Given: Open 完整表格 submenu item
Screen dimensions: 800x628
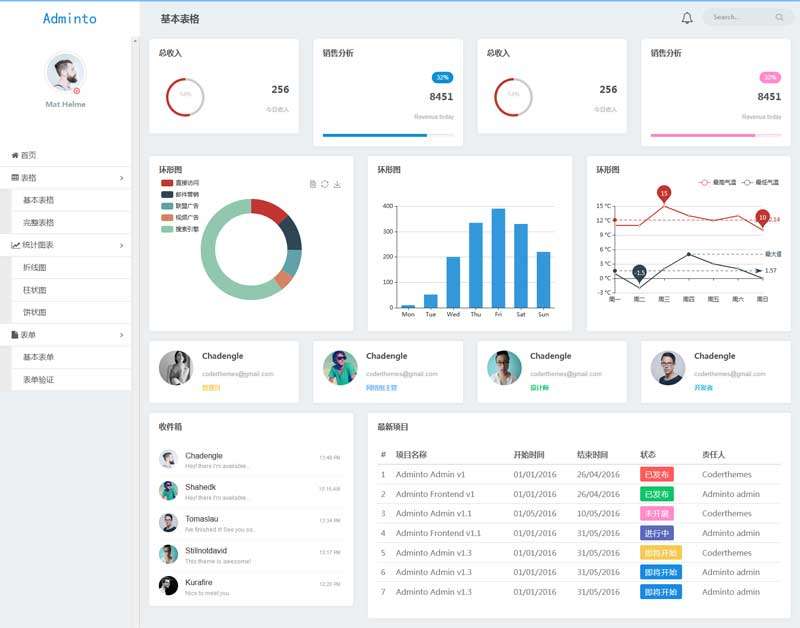Looking at the screenshot, I should [39, 222].
